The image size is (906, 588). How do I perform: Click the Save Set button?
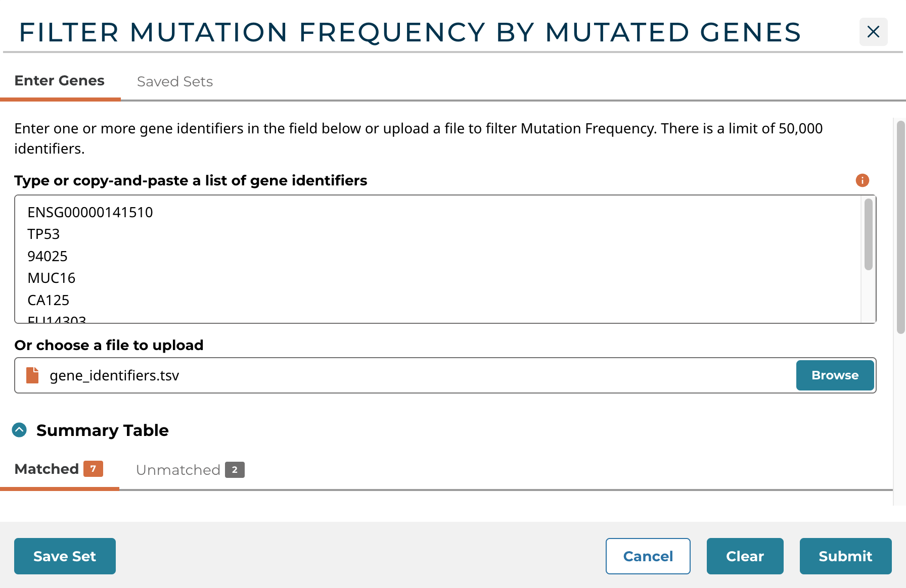[x=65, y=556]
